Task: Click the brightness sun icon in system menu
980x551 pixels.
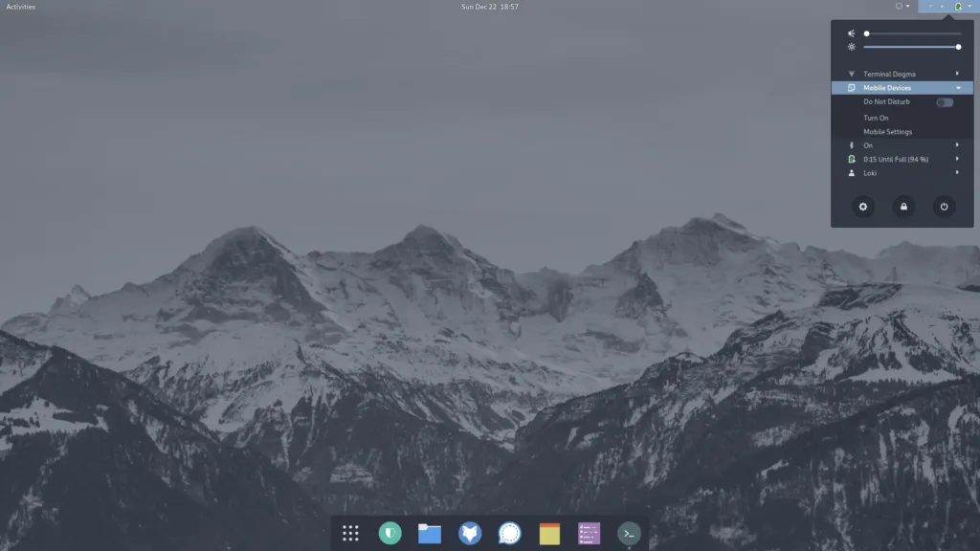Action: pos(851,47)
